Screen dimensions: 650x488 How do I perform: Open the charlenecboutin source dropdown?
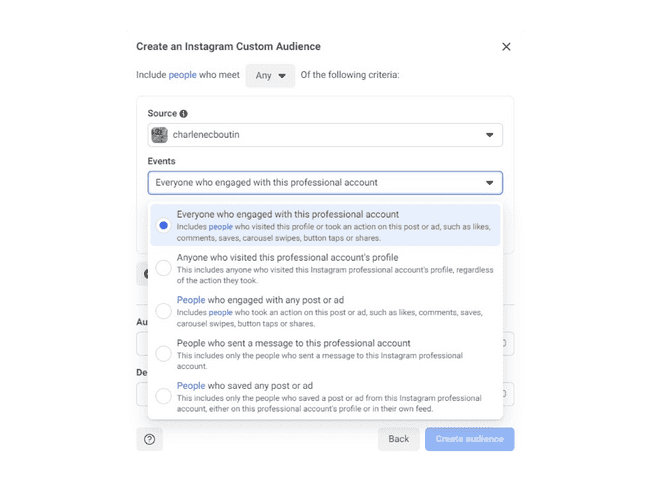(325, 135)
